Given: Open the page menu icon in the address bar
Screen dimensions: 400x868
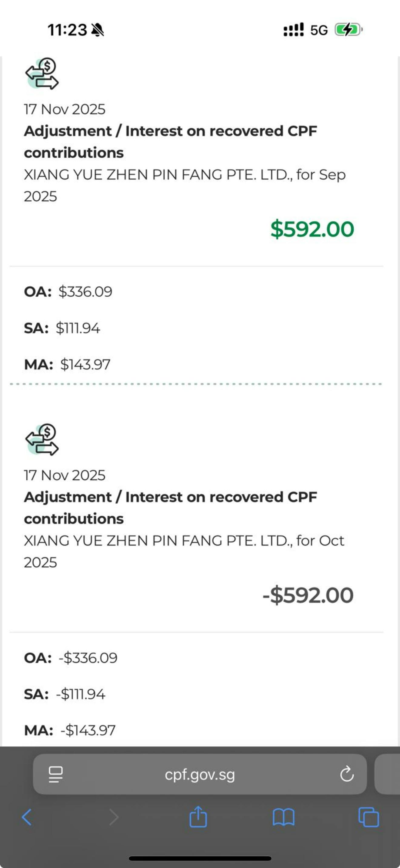Looking at the screenshot, I should (56, 774).
